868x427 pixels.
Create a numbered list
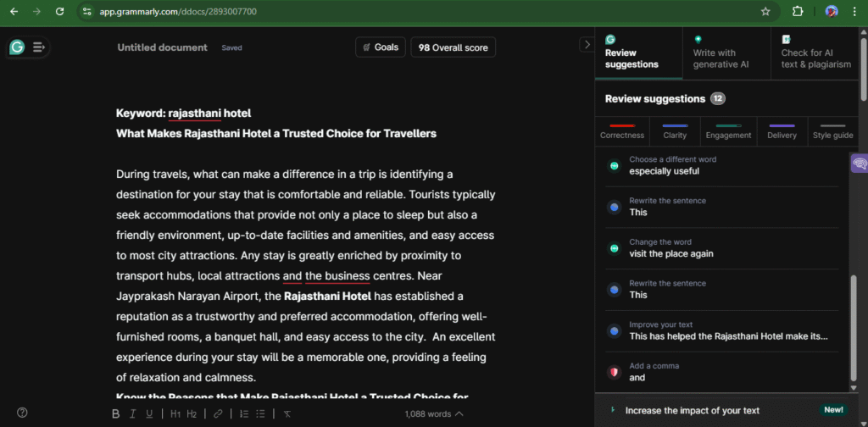tap(244, 413)
